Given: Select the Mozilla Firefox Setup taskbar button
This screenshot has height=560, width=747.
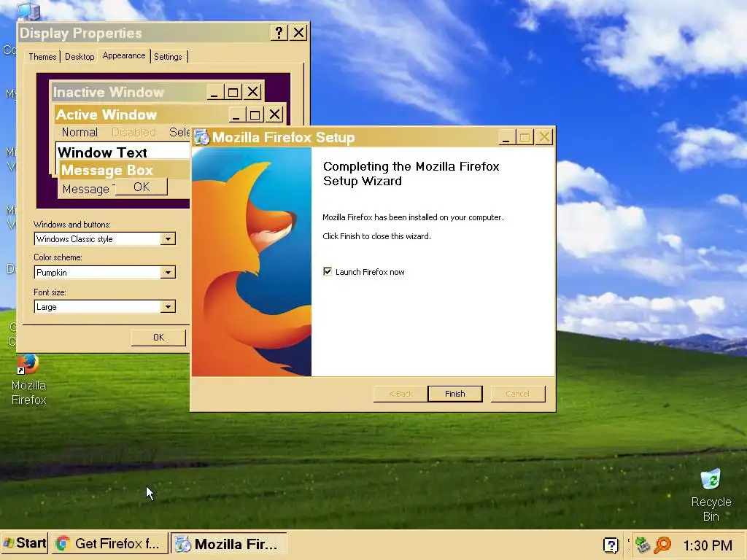Looking at the screenshot, I should click(x=228, y=543).
